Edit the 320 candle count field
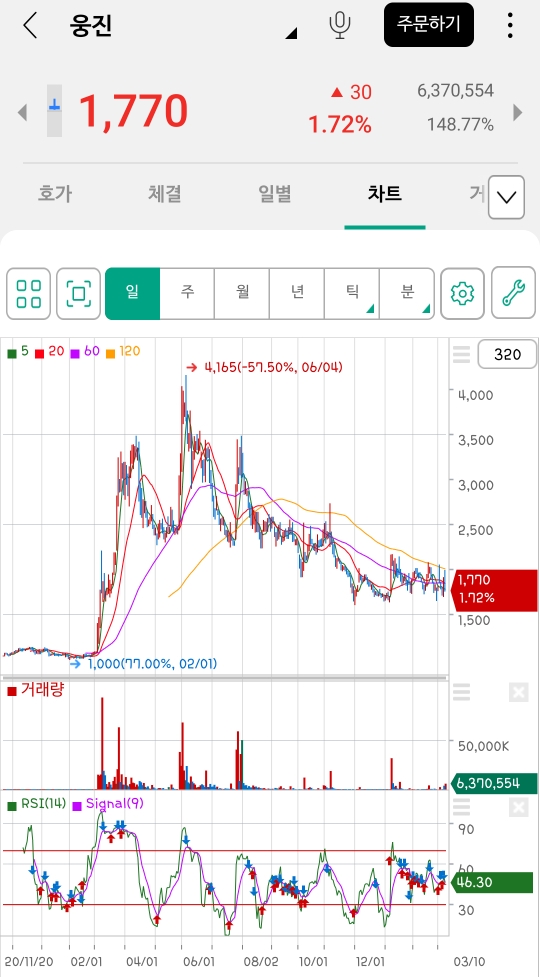 [x=507, y=355]
